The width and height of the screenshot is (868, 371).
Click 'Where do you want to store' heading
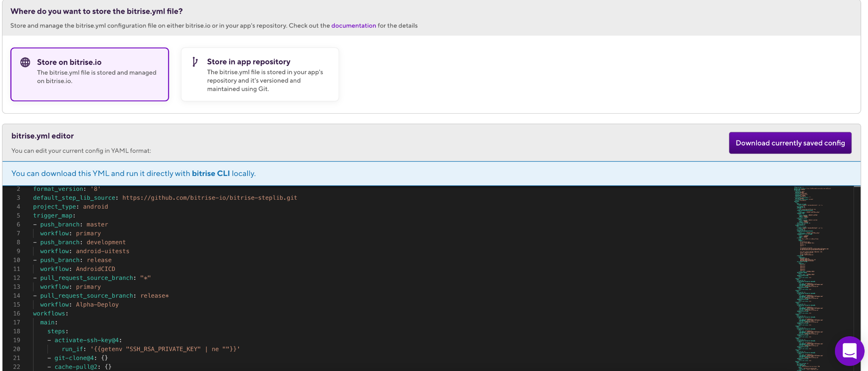[97, 11]
